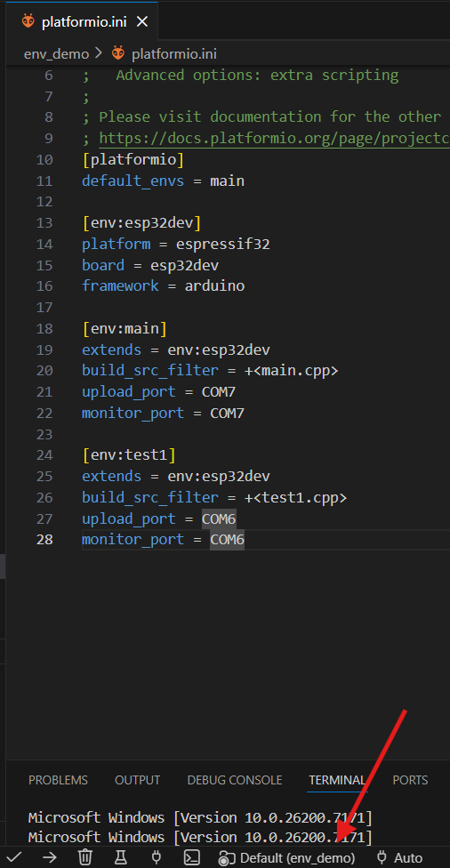450x868 pixels.
Task: Click line number 18 in the gutter
Action: click(44, 329)
